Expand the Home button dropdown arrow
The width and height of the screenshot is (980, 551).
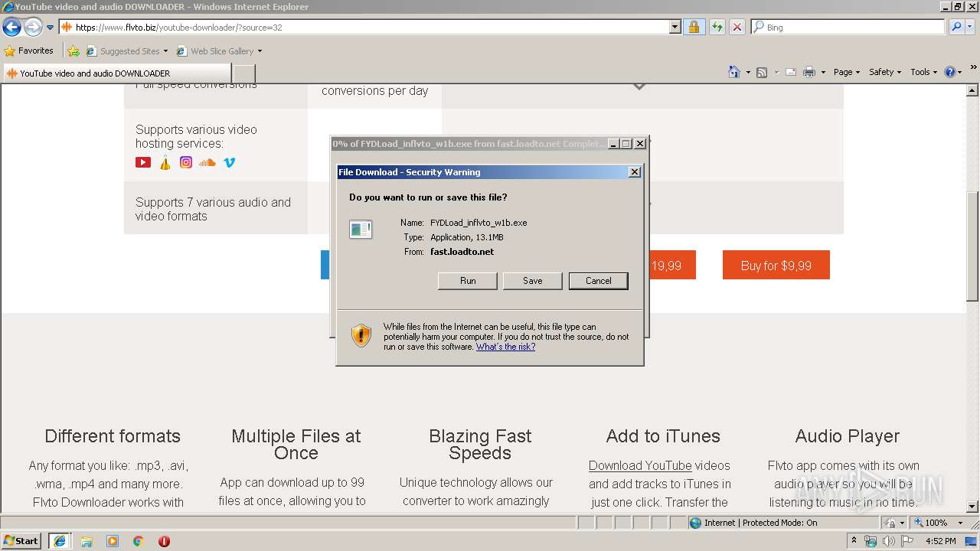tap(747, 73)
